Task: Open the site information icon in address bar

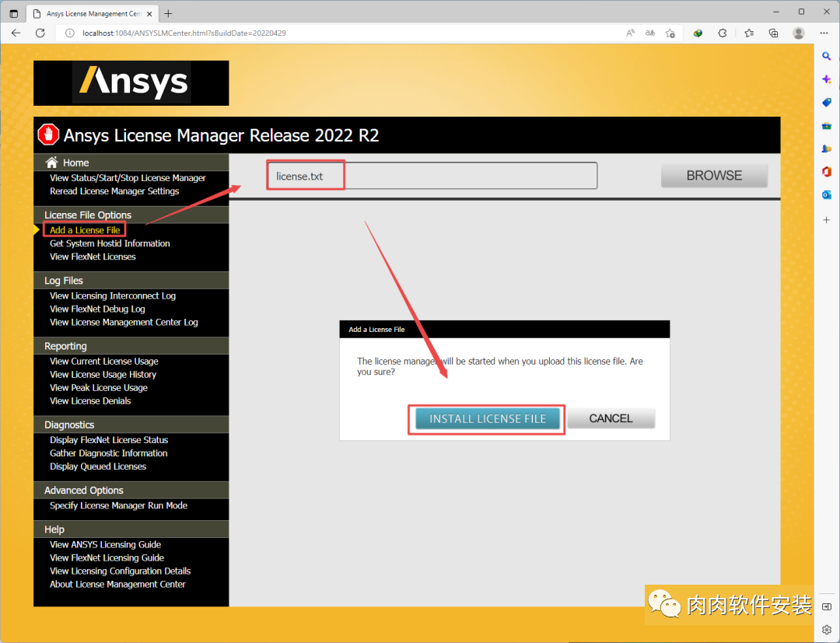Action: click(70, 33)
